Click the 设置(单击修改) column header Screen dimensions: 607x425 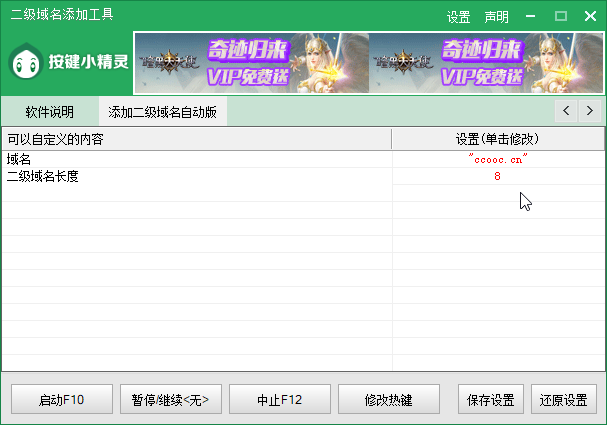point(497,139)
